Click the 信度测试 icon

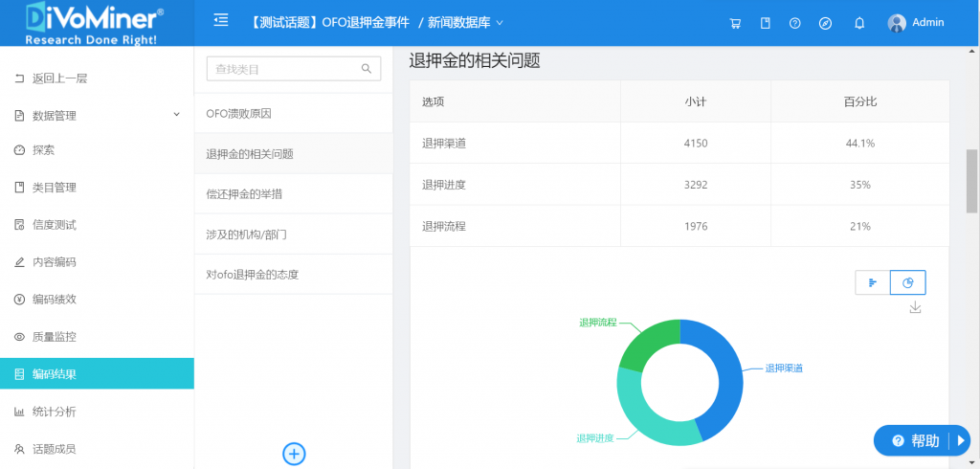tap(19, 225)
